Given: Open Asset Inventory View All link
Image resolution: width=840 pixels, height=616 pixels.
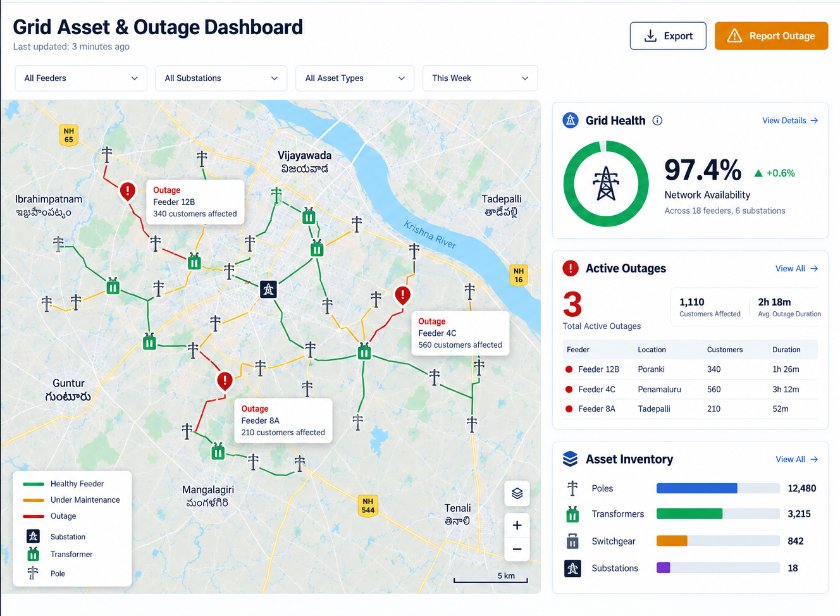Looking at the screenshot, I should (x=797, y=459).
